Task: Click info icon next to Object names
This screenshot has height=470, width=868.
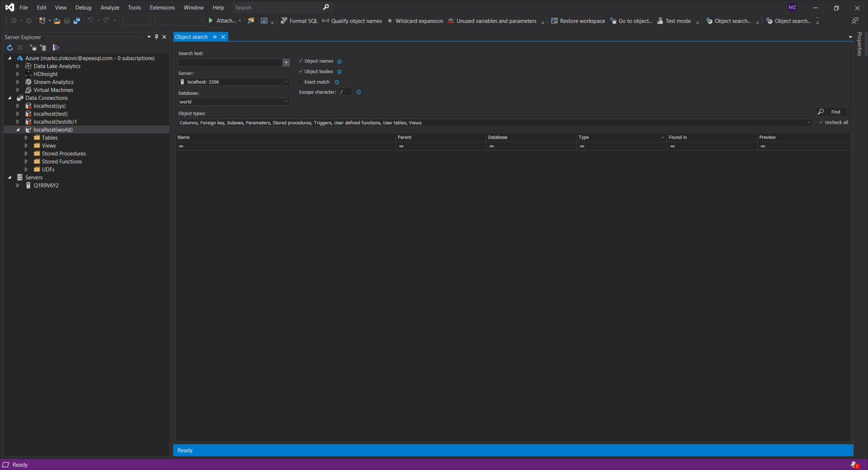Action: [340, 61]
